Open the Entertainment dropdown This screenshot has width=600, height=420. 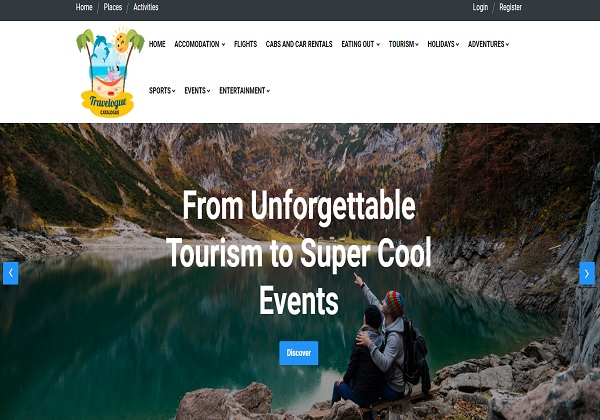point(245,91)
